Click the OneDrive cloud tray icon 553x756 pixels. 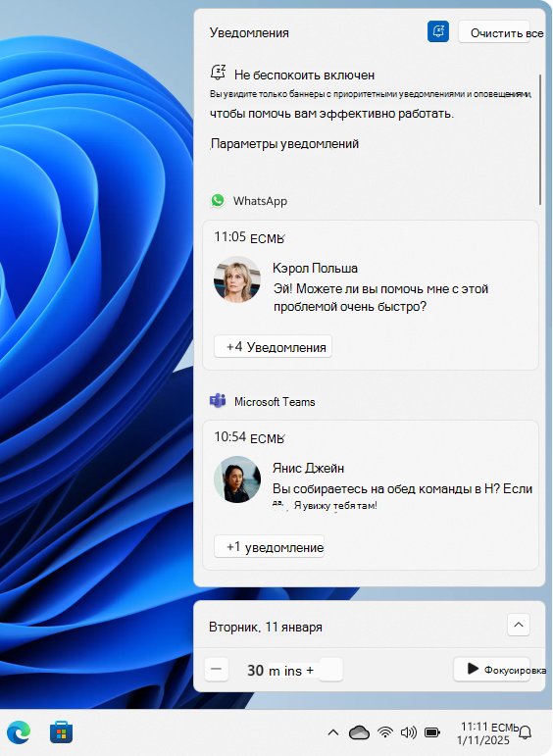pyautogui.click(x=359, y=732)
